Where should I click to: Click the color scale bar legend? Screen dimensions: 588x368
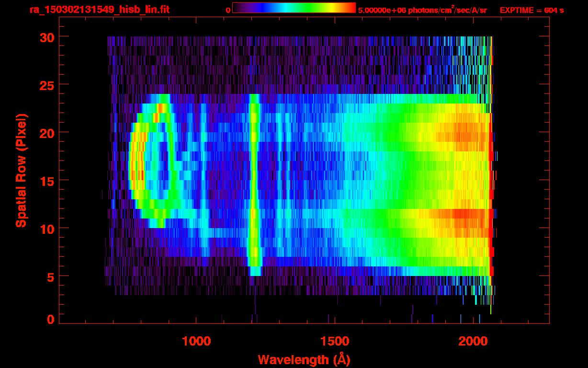pyautogui.click(x=294, y=8)
